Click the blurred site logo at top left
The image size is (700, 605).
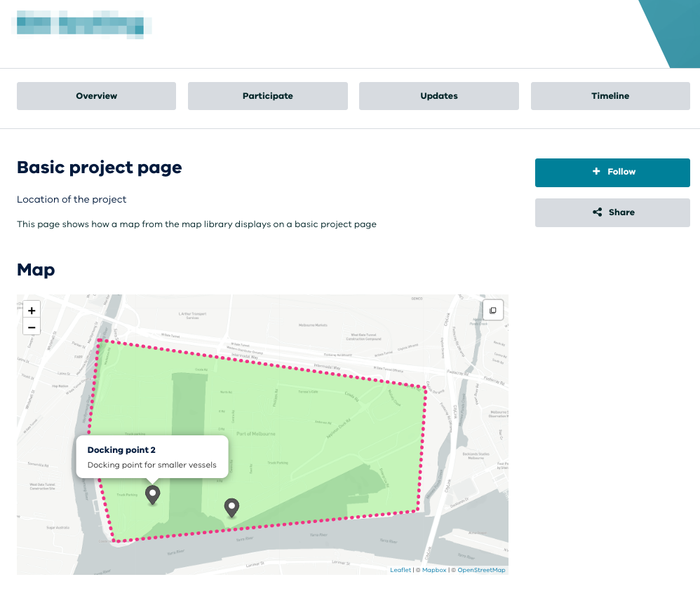tap(83, 22)
